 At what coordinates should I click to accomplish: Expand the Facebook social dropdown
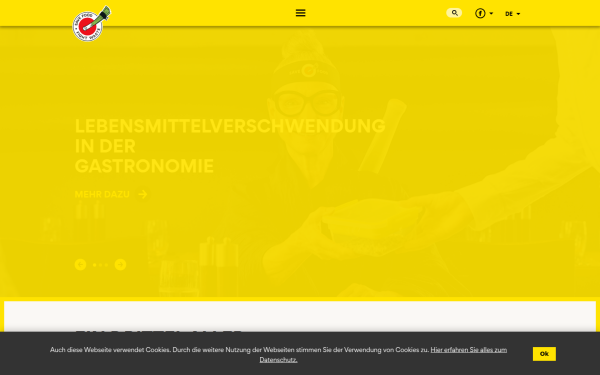click(484, 13)
